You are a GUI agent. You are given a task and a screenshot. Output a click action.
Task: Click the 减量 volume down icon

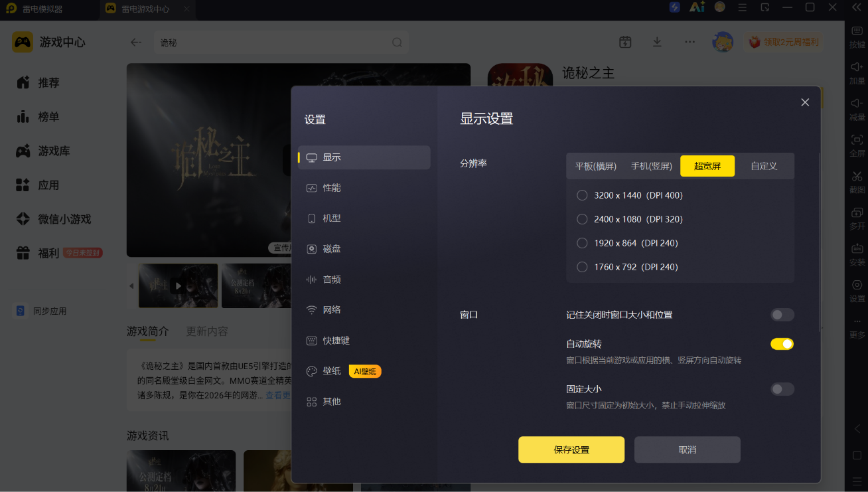857,104
